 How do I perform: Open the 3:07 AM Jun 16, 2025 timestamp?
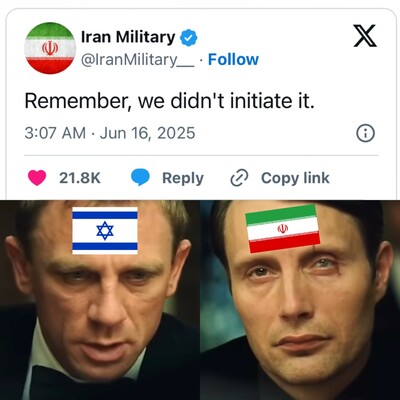110,133
